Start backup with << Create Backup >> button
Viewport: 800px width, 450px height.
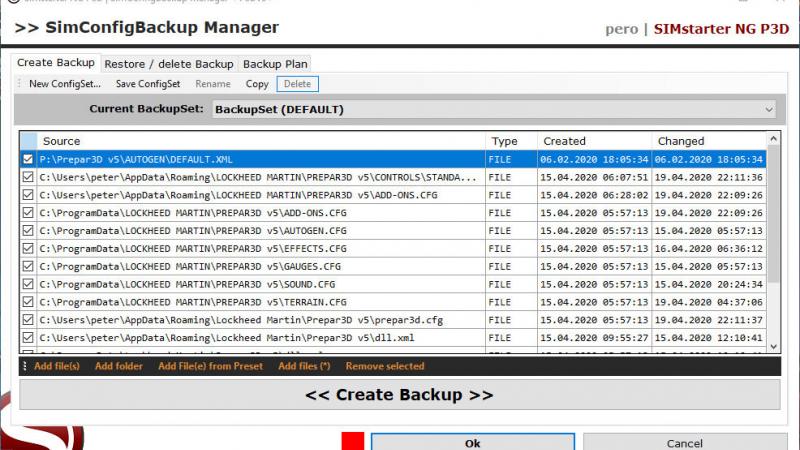[x=399, y=394]
